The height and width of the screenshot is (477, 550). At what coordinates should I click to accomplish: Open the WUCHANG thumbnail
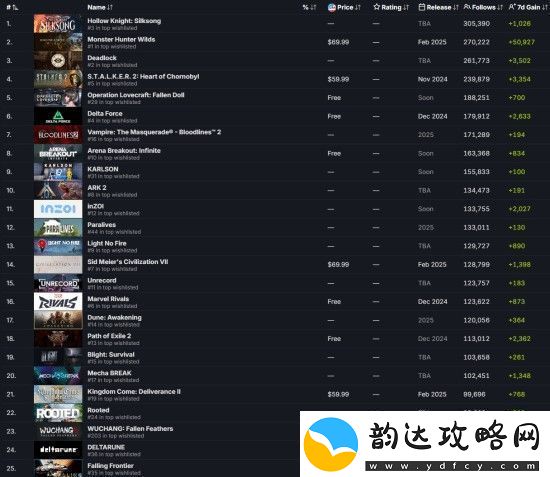tap(58, 431)
